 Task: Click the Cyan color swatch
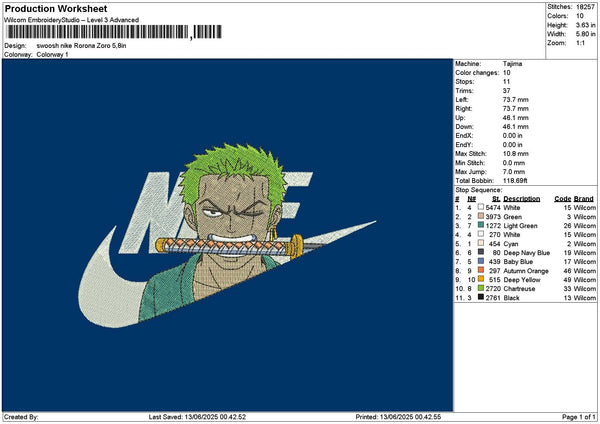(481, 243)
